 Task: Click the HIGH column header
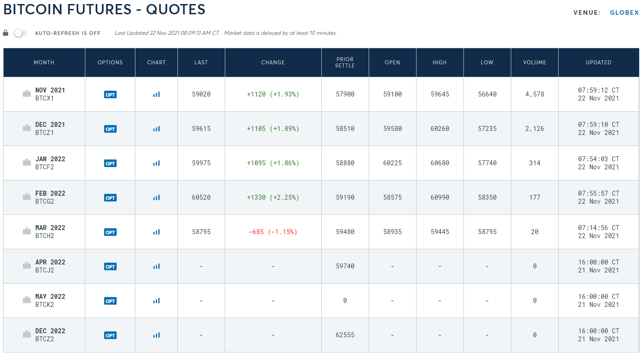click(x=440, y=63)
